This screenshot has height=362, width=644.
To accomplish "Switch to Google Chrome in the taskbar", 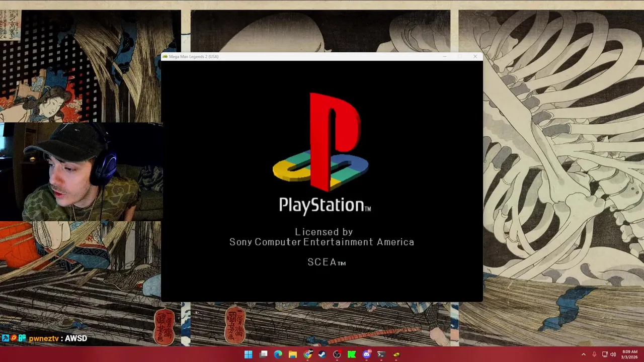I will point(307,354).
